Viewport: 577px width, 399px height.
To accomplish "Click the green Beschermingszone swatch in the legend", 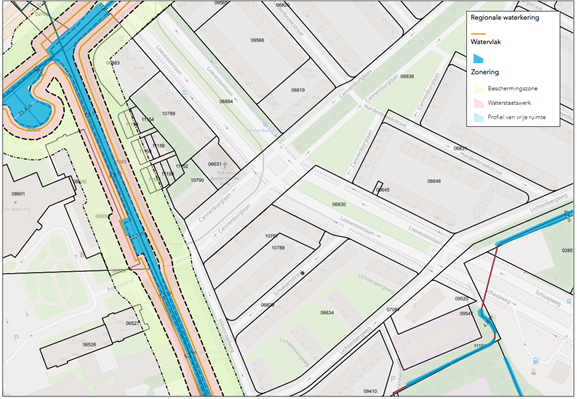I will (478, 89).
